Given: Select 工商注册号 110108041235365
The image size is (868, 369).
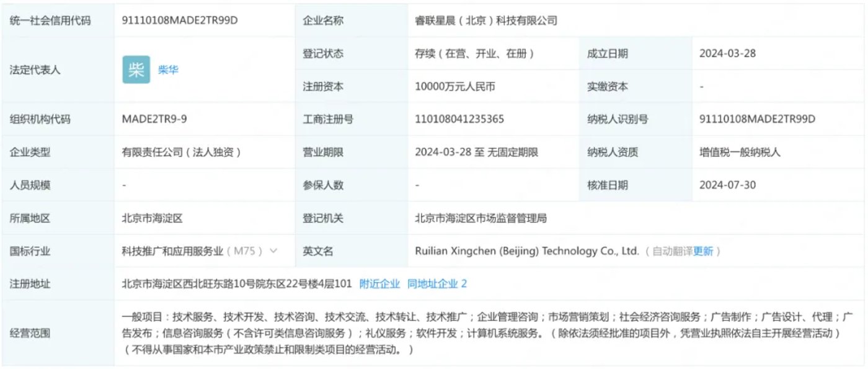Looking at the screenshot, I should pyautogui.click(x=459, y=119).
